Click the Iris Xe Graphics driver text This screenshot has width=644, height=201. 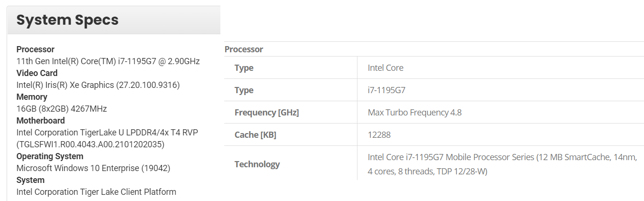98,85
